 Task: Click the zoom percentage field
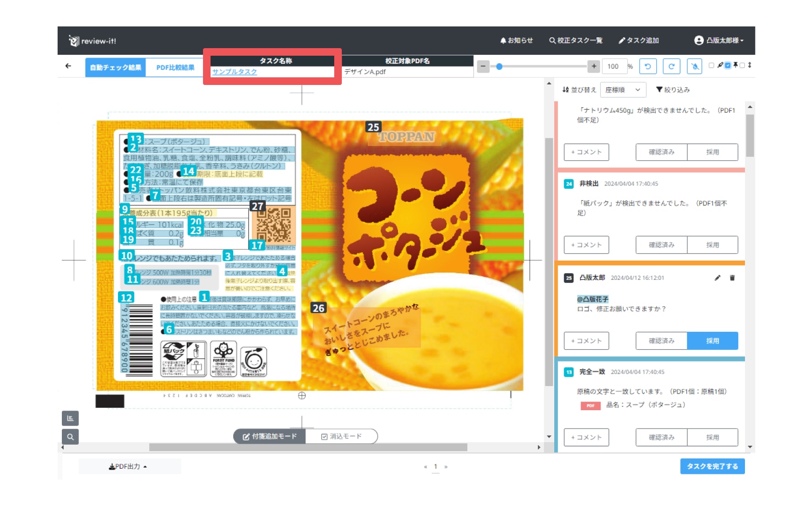pyautogui.click(x=614, y=67)
